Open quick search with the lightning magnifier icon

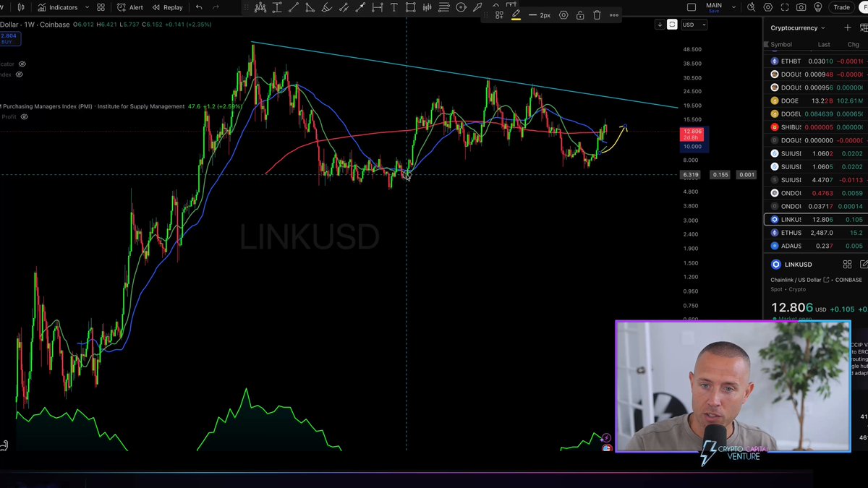click(752, 7)
